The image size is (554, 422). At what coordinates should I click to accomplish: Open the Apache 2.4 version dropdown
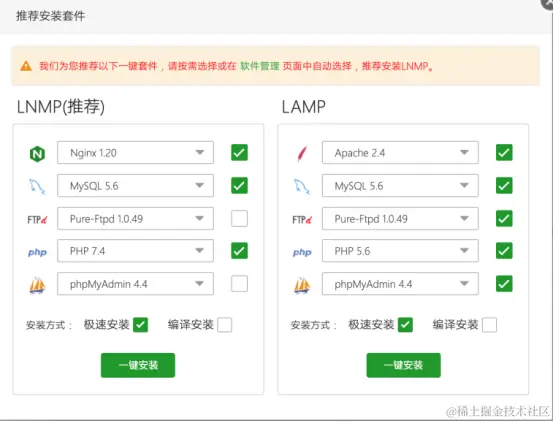coord(400,153)
